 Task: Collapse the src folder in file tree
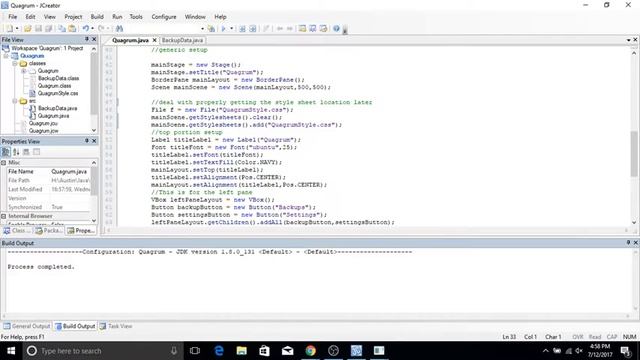click(x=15, y=101)
